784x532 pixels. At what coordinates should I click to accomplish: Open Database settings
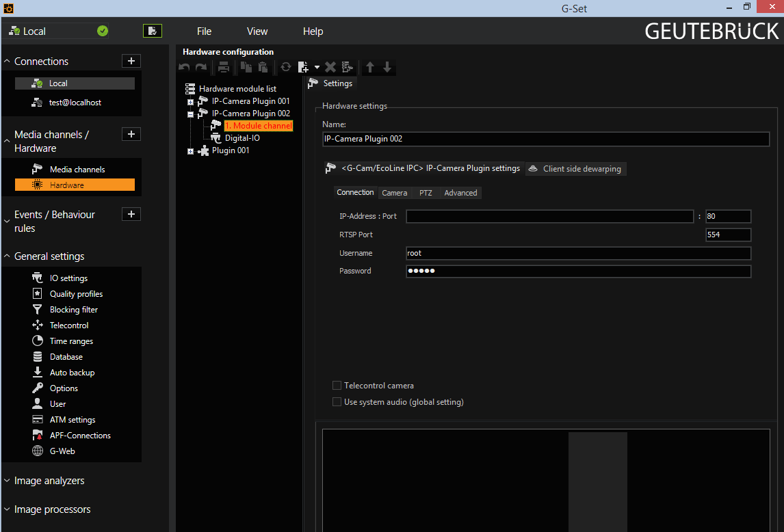point(66,357)
